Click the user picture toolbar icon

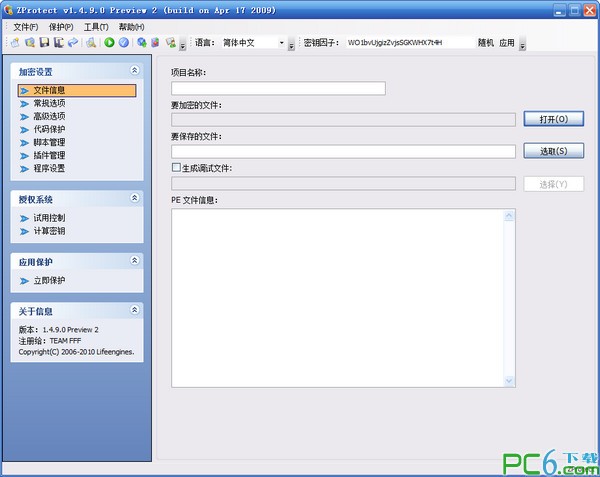(171, 42)
